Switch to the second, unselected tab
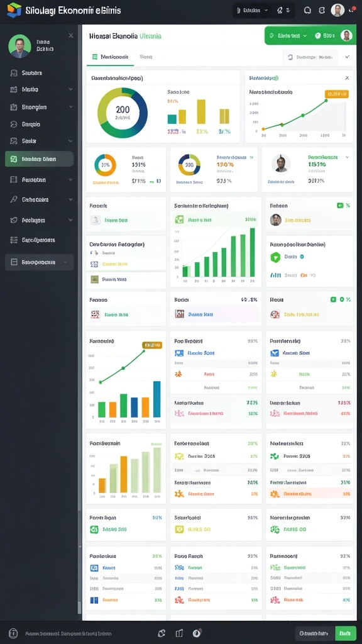This screenshot has height=644, width=362. click(146, 57)
